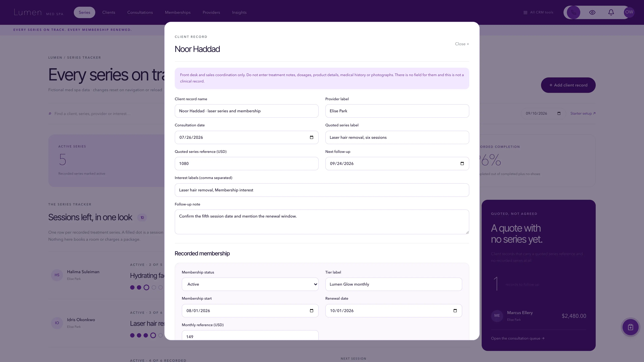The height and width of the screenshot is (362, 644).
Task: Click Idris Okonkwo IO avatar
Action: (x=57, y=323)
